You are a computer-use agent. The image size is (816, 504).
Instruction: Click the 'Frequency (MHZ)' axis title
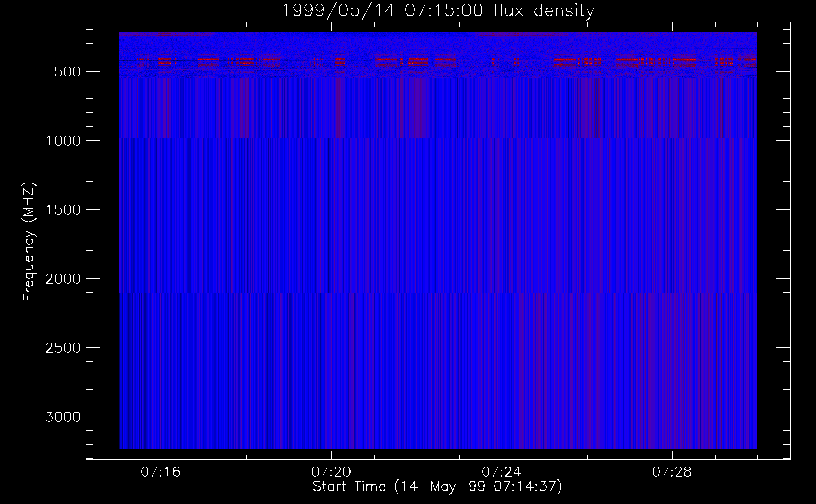(x=29, y=242)
